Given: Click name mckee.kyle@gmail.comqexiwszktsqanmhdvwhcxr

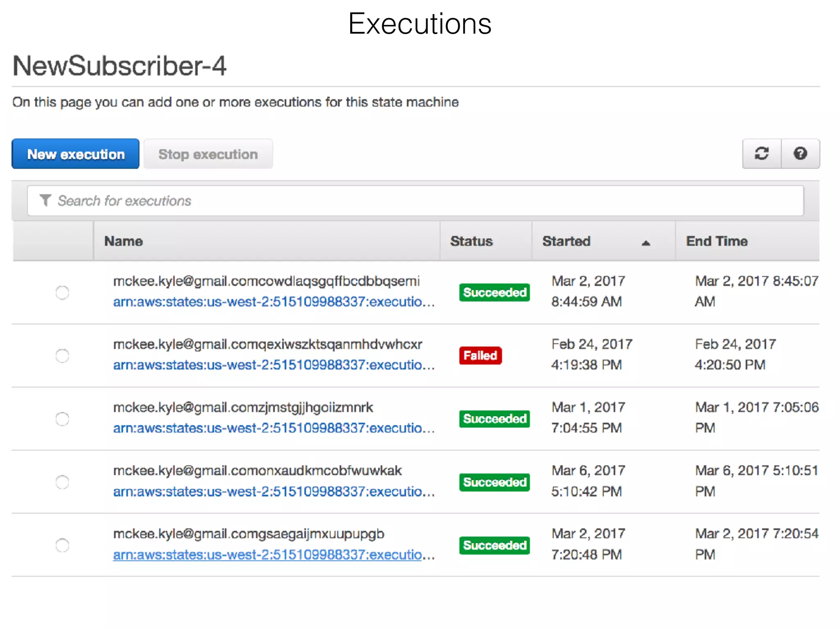Looking at the screenshot, I should coord(268,345).
